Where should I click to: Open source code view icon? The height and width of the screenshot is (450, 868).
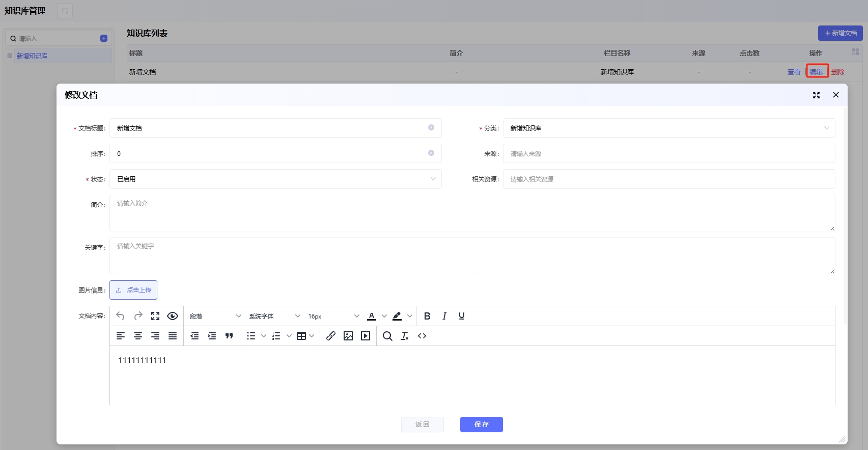click(x=422, y=336)
